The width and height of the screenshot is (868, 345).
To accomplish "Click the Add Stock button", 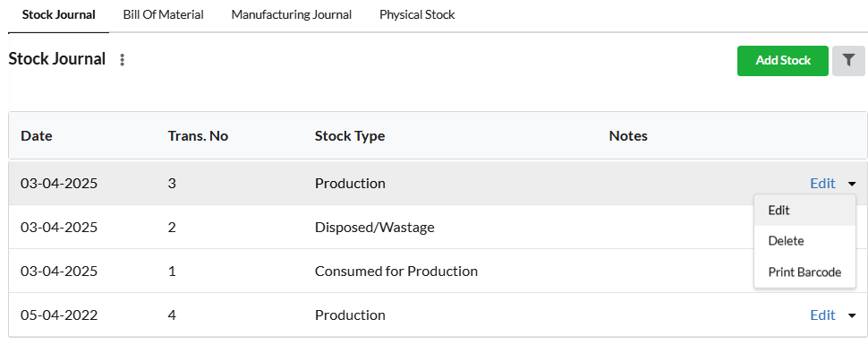I will pyautogui.click(x=783, y=60).
